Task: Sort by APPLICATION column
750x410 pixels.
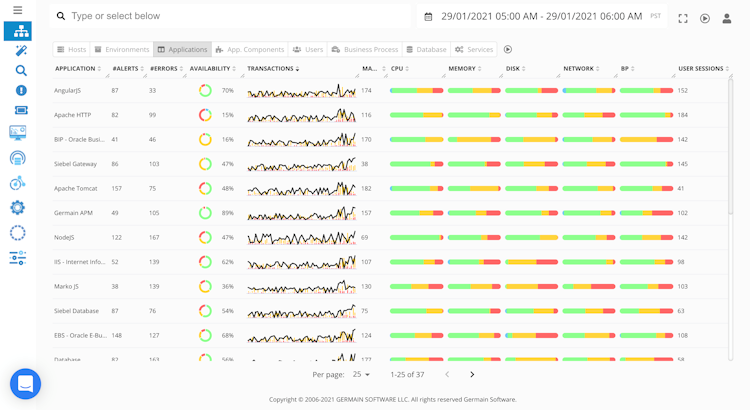Action: point(78,69)
